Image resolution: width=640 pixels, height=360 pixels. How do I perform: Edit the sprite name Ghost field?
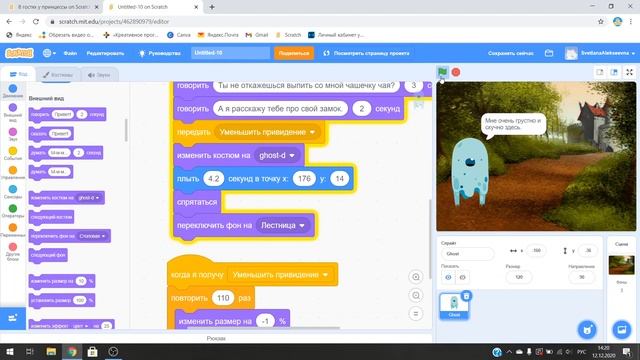468,254
